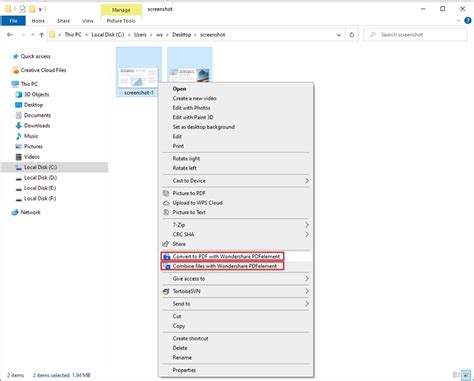Select the Network icon in sidebar
Image resolution: width=474 pixels, height=381 pixels.
[15, 212]
